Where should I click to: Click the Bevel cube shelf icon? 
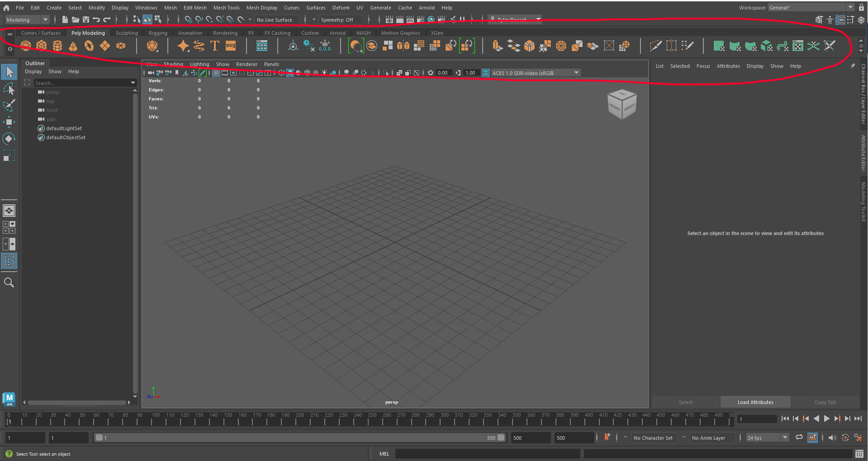529,46
